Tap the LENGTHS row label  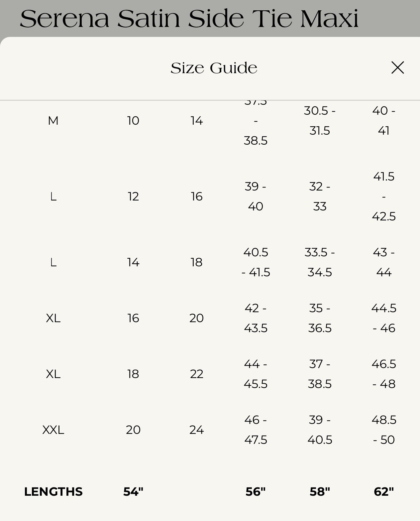click(x=53, y=492)
